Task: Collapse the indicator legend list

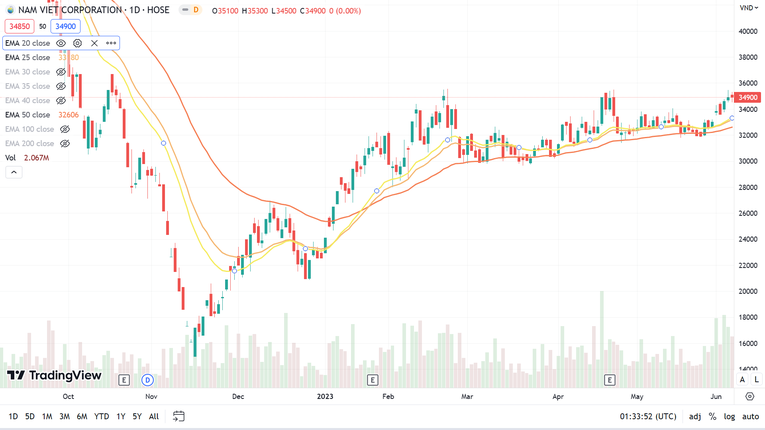Action: [14, 172]
